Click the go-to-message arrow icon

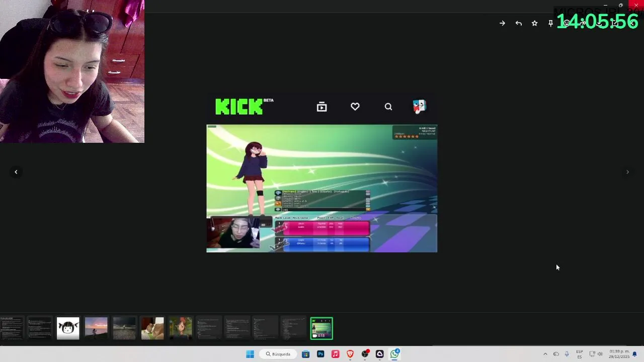(502, 23)
